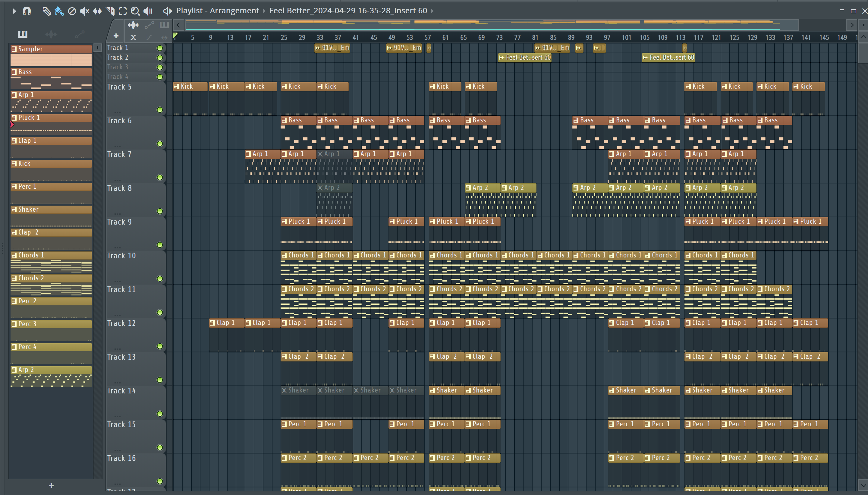This screenshot has width=868, height=495.
Task: Select the Paint brush tool
Action: coord(59,11)
